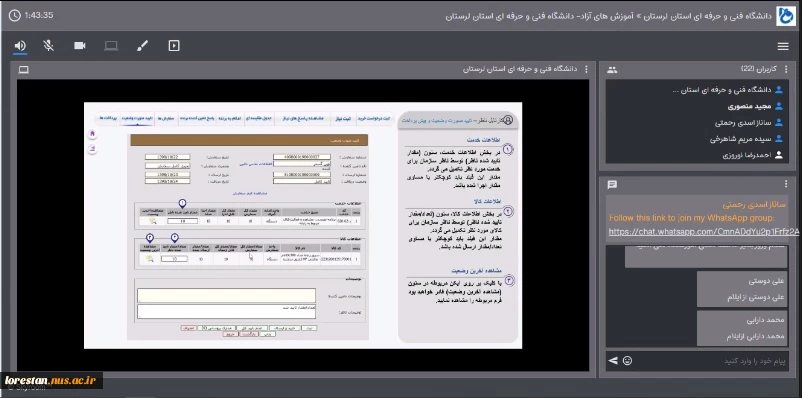Open the shared screen panel options menu
802x398 pixels.
pos(586,70)
